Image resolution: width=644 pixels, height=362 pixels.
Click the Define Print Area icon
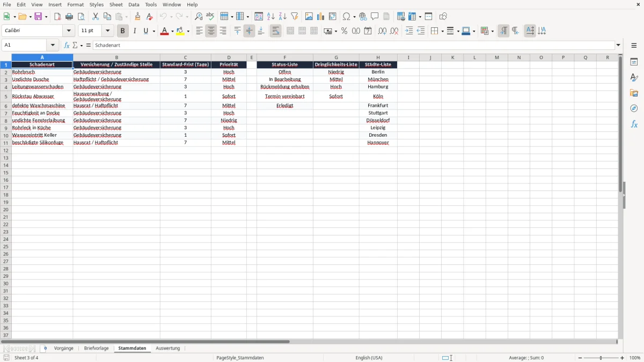[x=401, y=17]
